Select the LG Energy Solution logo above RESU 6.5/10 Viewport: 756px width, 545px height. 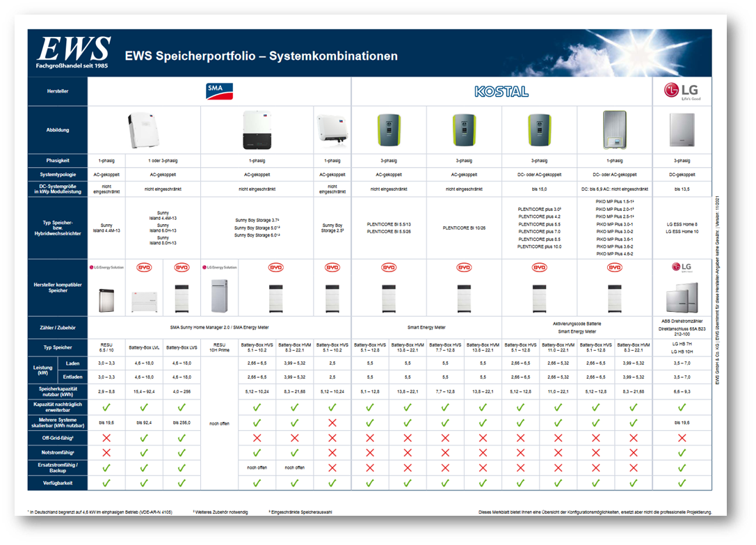[106, 267]
